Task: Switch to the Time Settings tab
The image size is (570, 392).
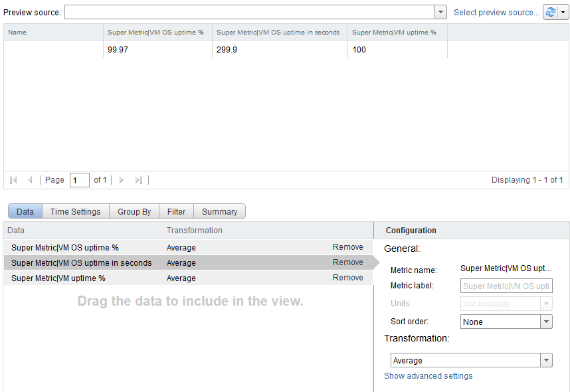Action: (75, 211)
